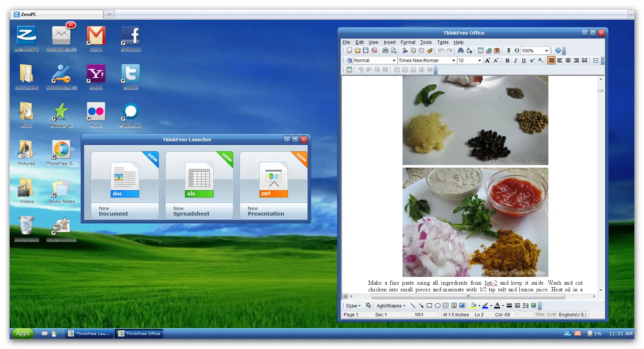Copy selection using the toolbar copy icon
644x349 pixels.
coord(413,51)
